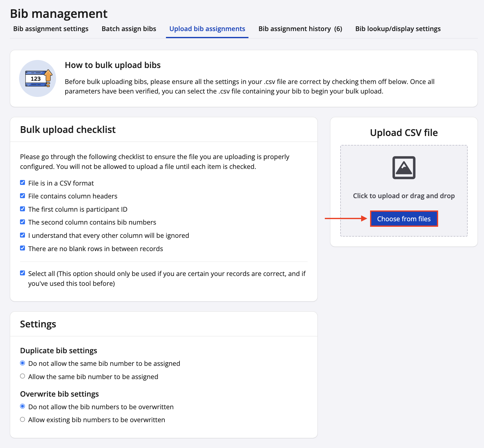Open 'Bib assignment history (6)' tab
The image size is (484, 448).
[x=300, y=29]
